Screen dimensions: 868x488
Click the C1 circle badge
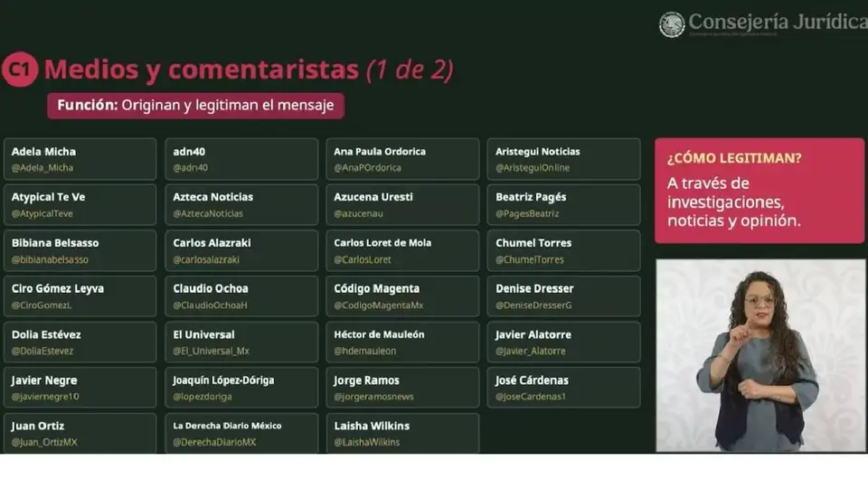(19, 70)
